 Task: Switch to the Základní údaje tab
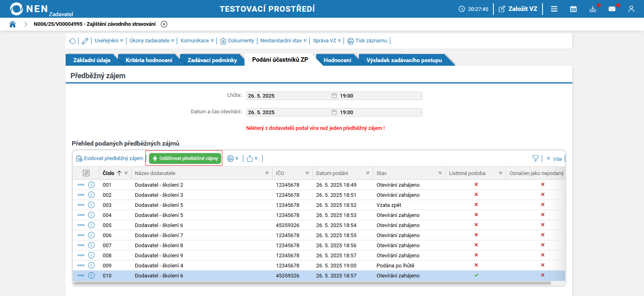(91, 60)
